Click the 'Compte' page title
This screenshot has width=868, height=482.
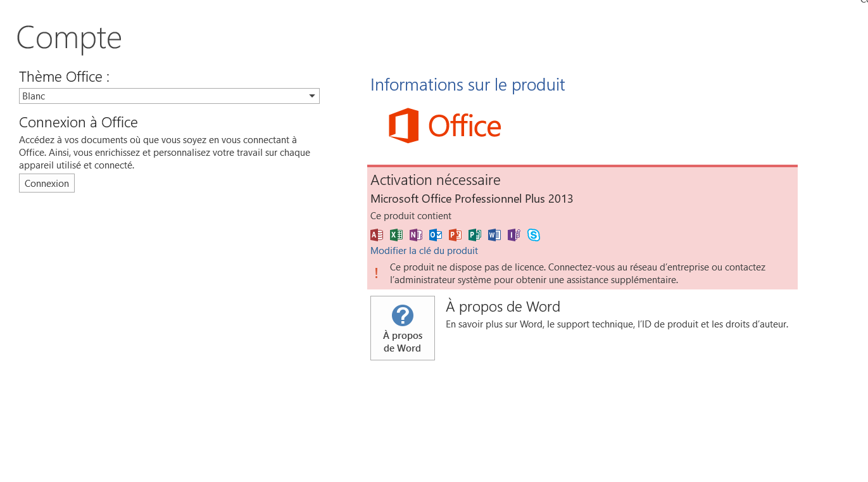tap(69, 38)
